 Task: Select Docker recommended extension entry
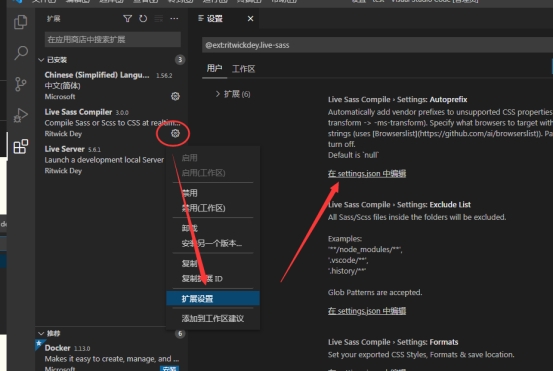(111, 355)
